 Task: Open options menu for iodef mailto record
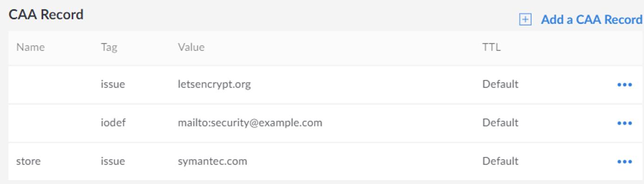(x=625, y=123)
